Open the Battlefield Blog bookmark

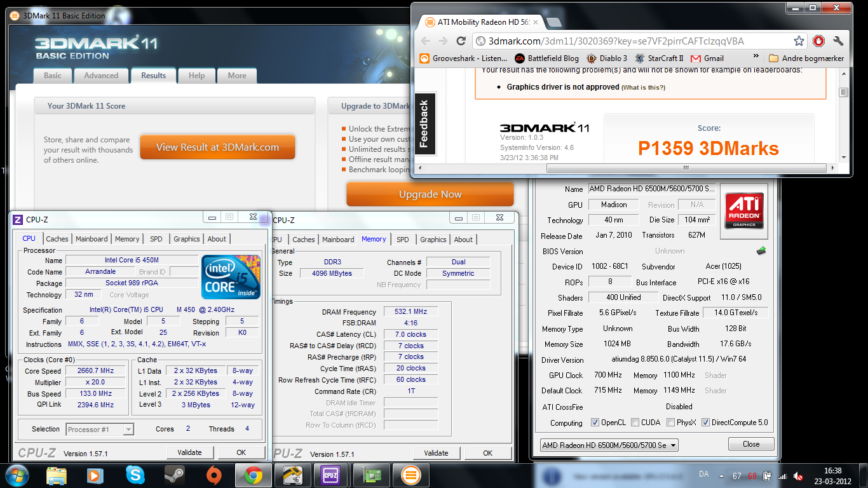click(x=546, y=58)
